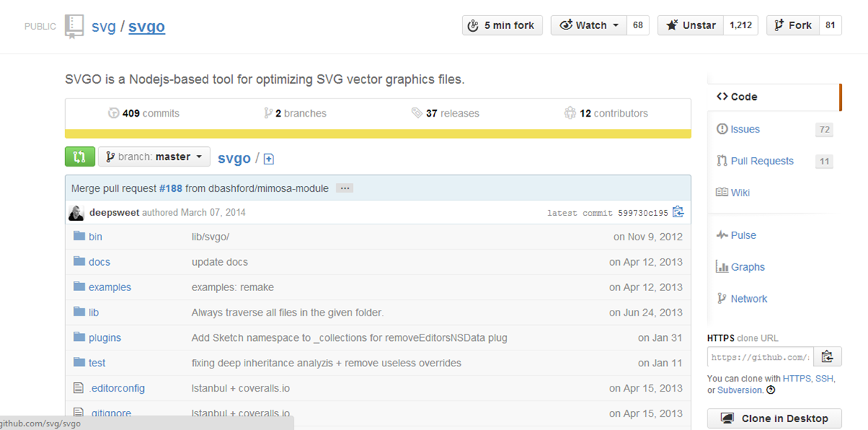Screen dimensions: 868x430
Task: View the 68 watchers count
Action: (638, 25)
